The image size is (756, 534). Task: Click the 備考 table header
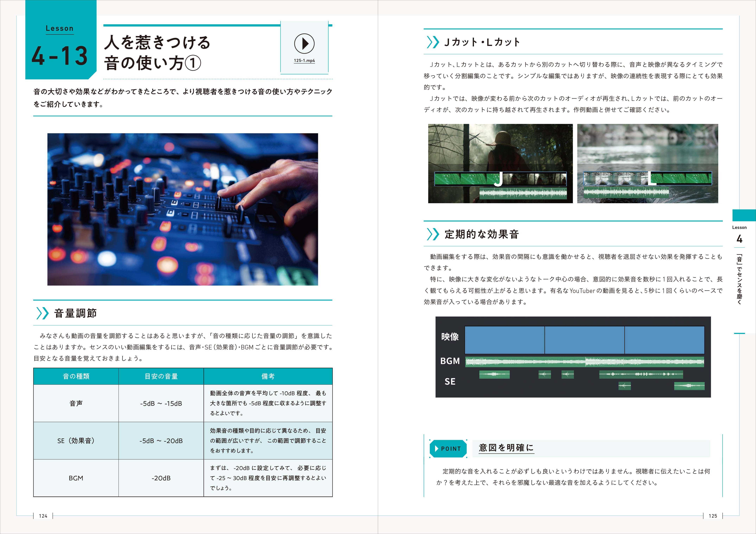[268, 376]
